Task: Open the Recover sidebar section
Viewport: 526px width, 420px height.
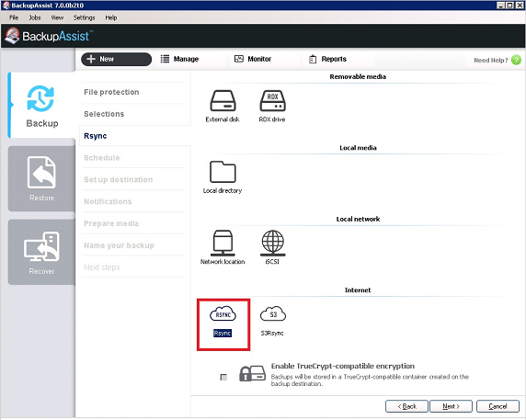Action: (41, 252)
